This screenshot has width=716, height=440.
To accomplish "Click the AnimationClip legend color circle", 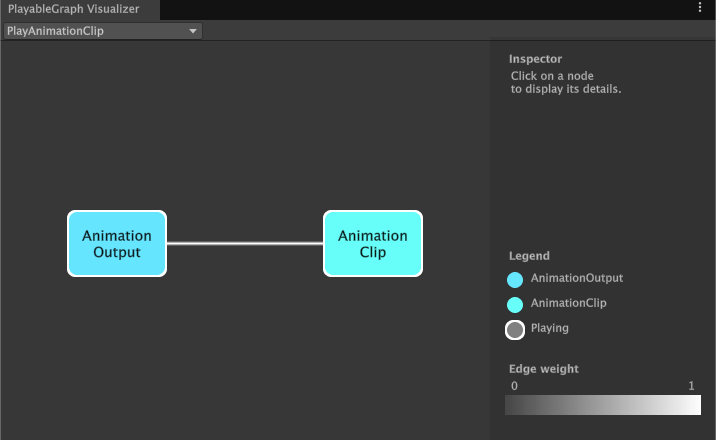I will click(x=516, y=305).
